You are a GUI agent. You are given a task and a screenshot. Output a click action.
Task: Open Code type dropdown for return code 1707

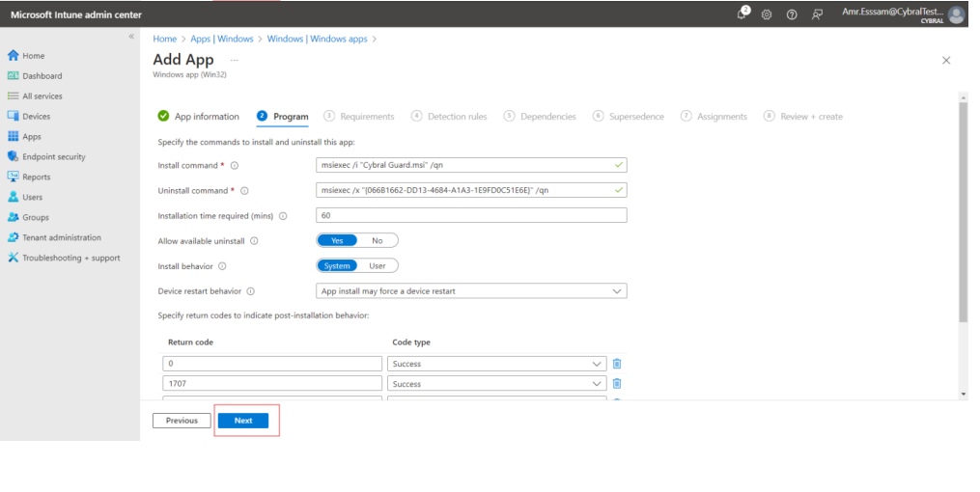597,384
